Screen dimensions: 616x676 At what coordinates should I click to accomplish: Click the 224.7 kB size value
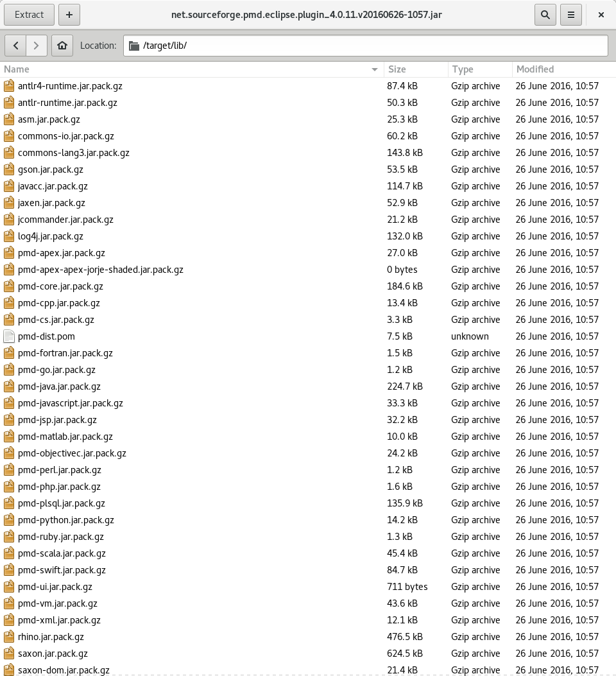(404, 386)
